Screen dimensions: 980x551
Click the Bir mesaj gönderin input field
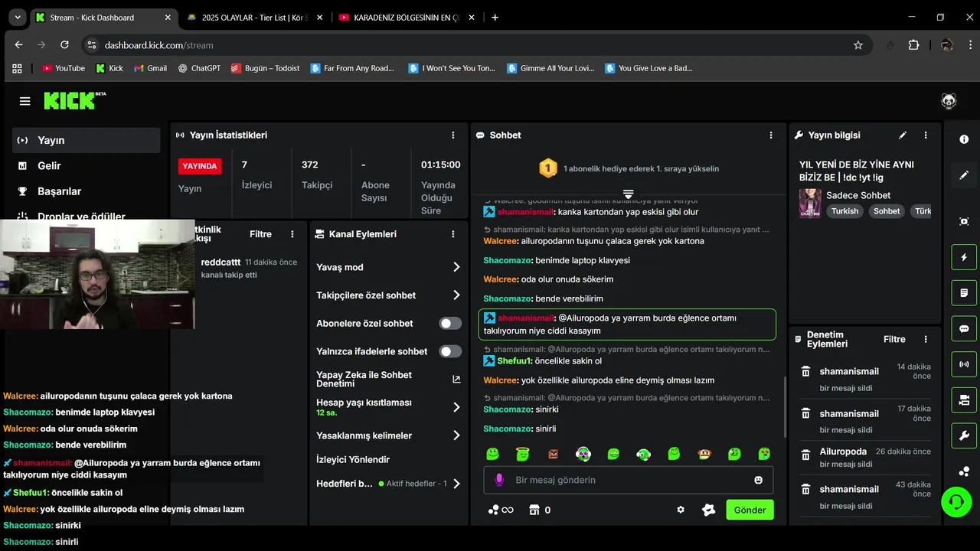(628, 480)
